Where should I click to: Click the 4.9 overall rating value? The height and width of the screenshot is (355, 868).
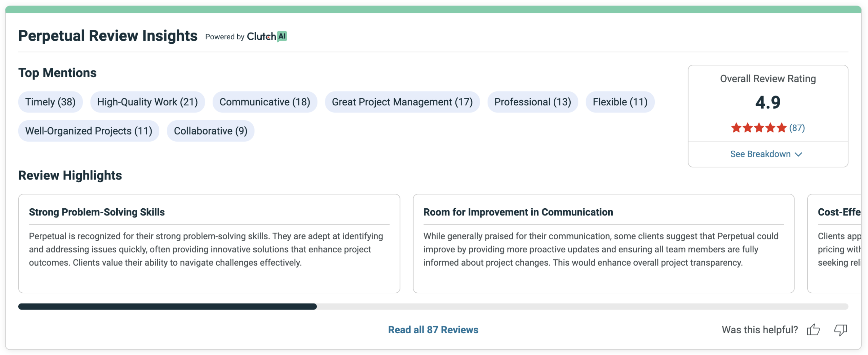pos(768,102)
